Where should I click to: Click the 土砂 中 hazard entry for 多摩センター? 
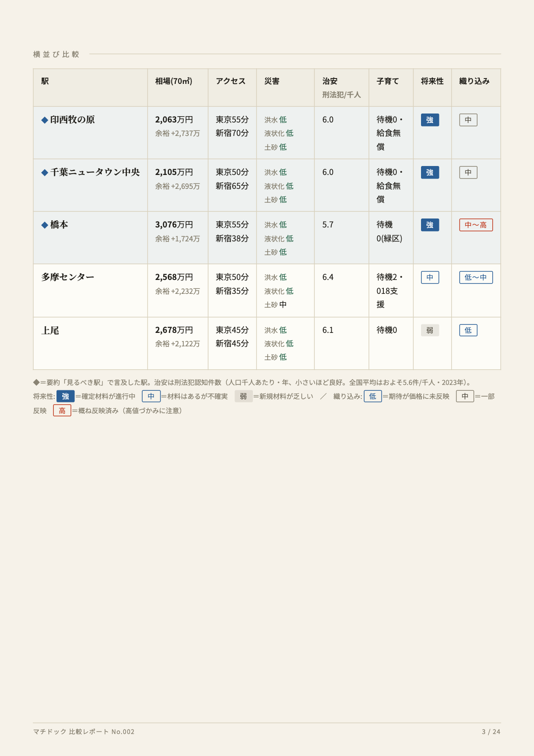click(x=275, y=305)
